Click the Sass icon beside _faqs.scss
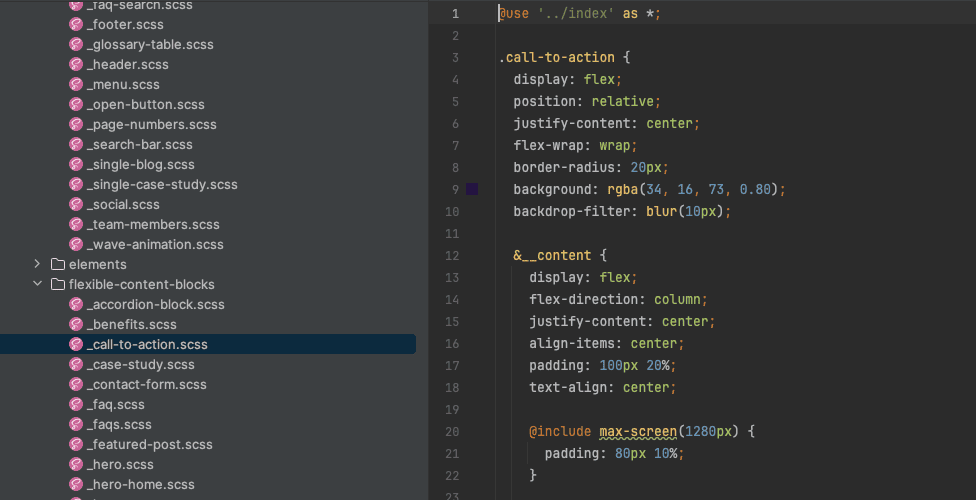The height and width of the screenshot is (500, 976). click(76, 425)
